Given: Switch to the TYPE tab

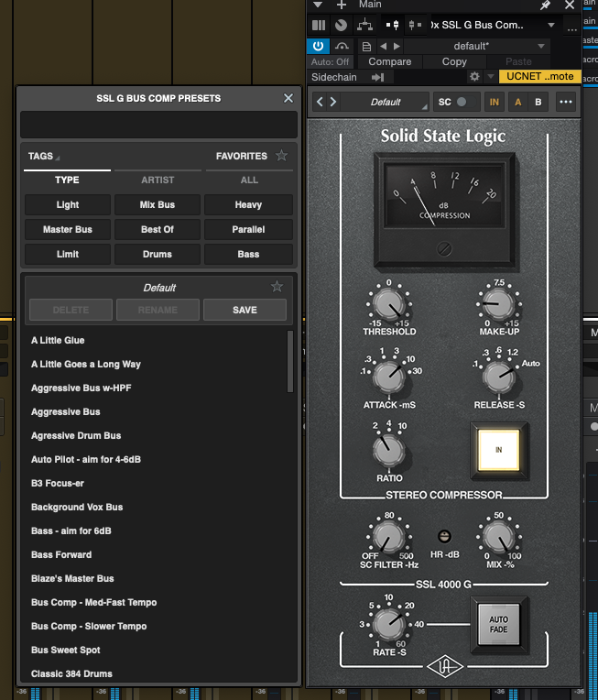Looking at the screenshot, I should 67,180.
